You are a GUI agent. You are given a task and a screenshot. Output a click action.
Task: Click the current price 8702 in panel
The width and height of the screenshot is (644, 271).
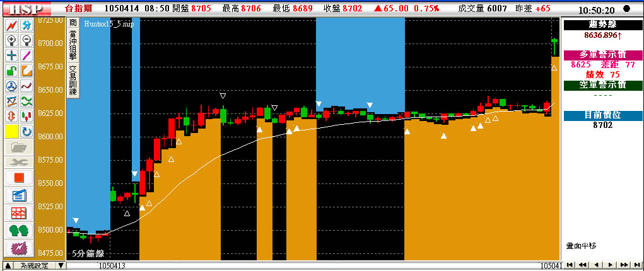602,125
